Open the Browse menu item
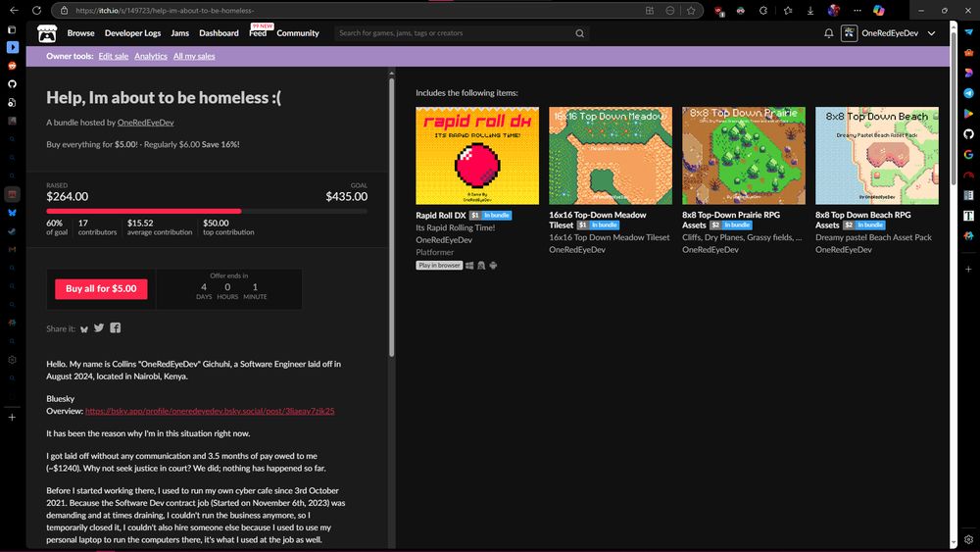 pos(80,33)
